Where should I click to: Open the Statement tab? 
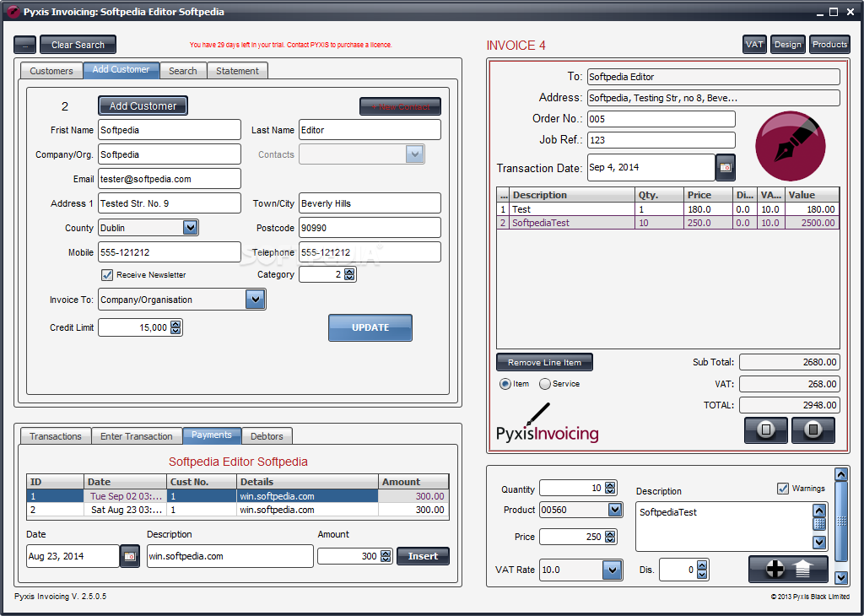coord(237,71)
